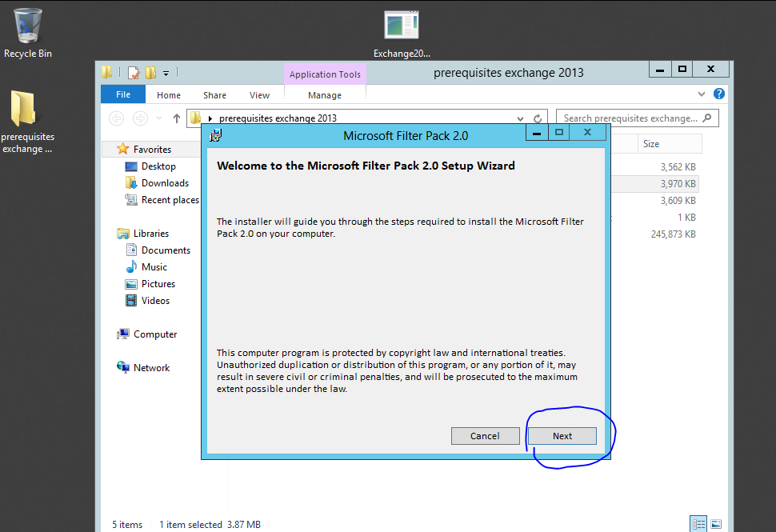Click the Explorer title bar folder icon
The height and width of the screenshot is (532, 776).
click(107, 73)
